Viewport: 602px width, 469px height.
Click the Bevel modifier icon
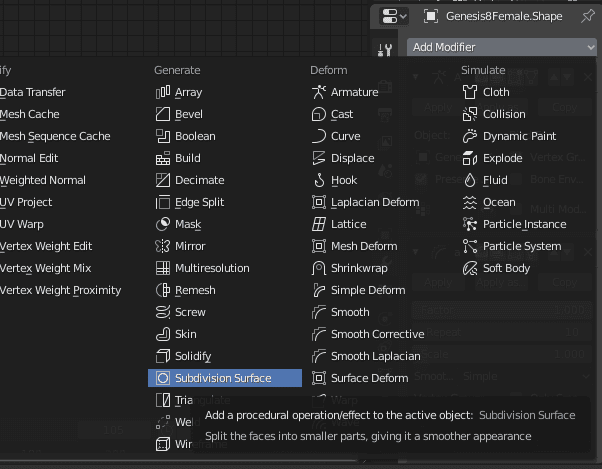[x=163, y=114]
